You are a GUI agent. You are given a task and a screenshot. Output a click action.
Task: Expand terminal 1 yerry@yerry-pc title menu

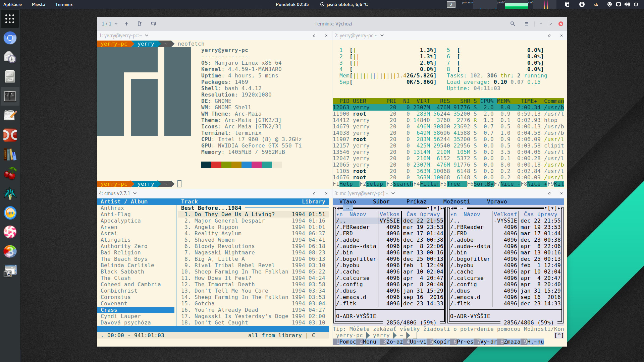click(123, 36)
